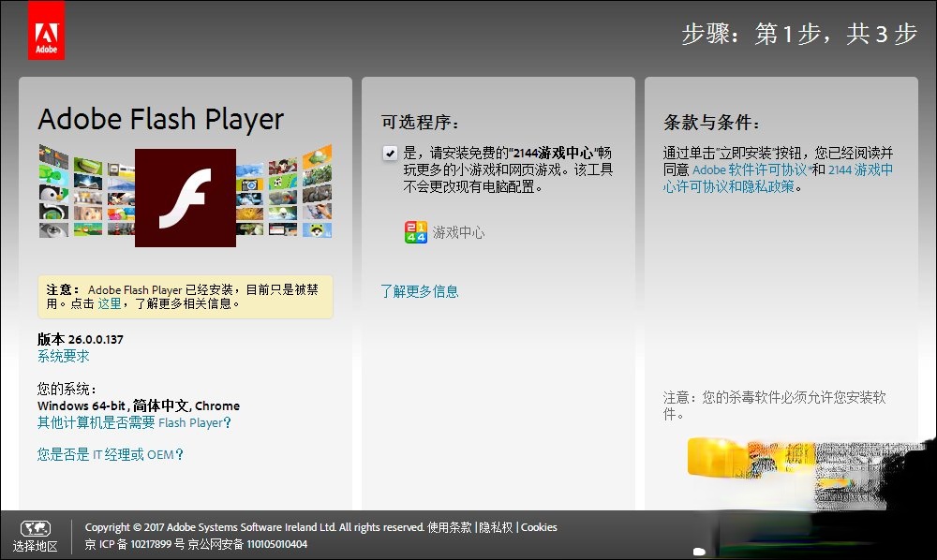The image size is (937, 560).
Task: Click the 使用条款 footer link
Action: pos(450,527)
